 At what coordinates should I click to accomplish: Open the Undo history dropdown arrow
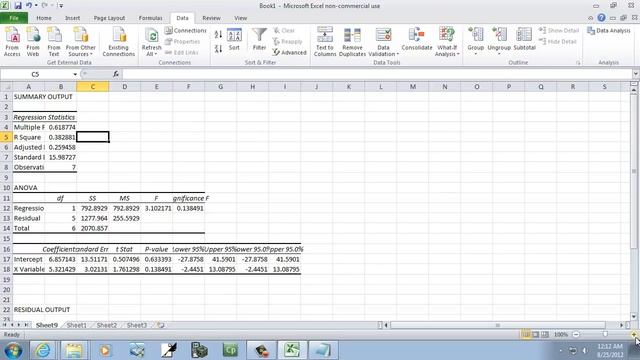pyautogui.click(x=36, y=6)
